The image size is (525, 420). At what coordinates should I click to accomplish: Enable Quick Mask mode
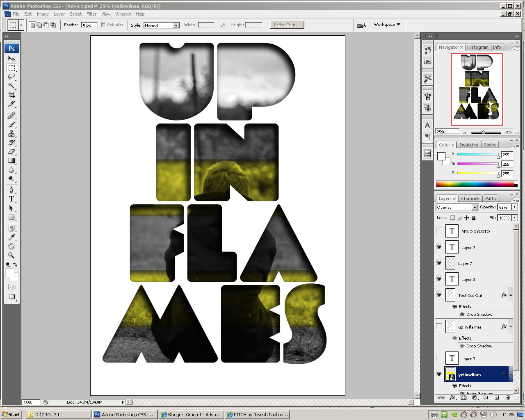coord(11,286)
